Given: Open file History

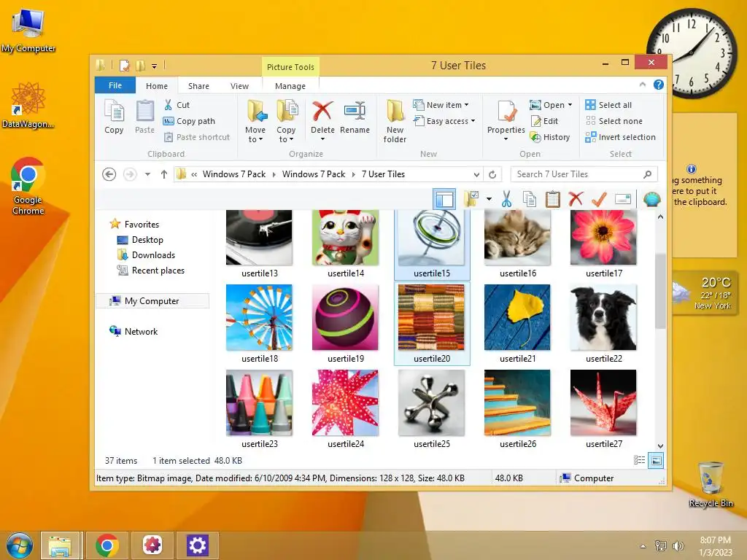Looking at the screenshot, I should pos(550,137).
